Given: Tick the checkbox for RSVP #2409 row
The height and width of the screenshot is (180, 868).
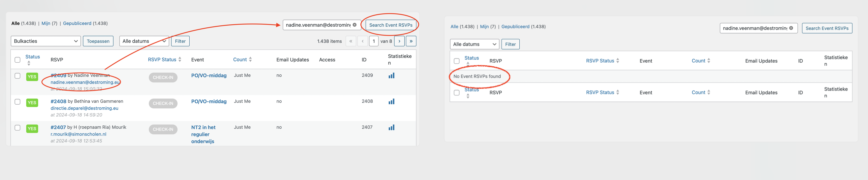Looking at the screenshot, I should [18, 76].
